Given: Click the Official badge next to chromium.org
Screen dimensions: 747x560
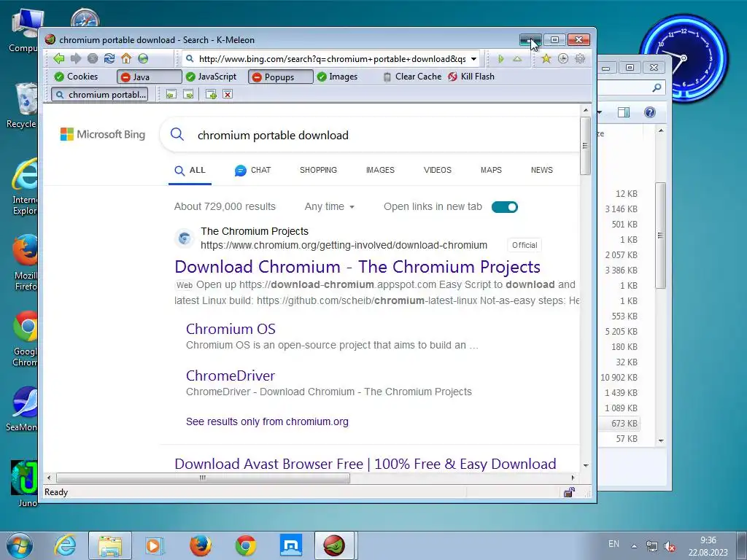Looking at the screenshot, I should (524, 245).
